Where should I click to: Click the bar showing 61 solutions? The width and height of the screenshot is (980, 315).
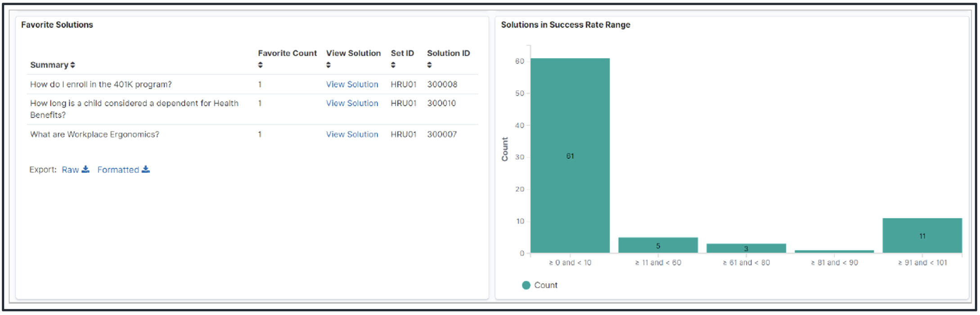[570, 156]
